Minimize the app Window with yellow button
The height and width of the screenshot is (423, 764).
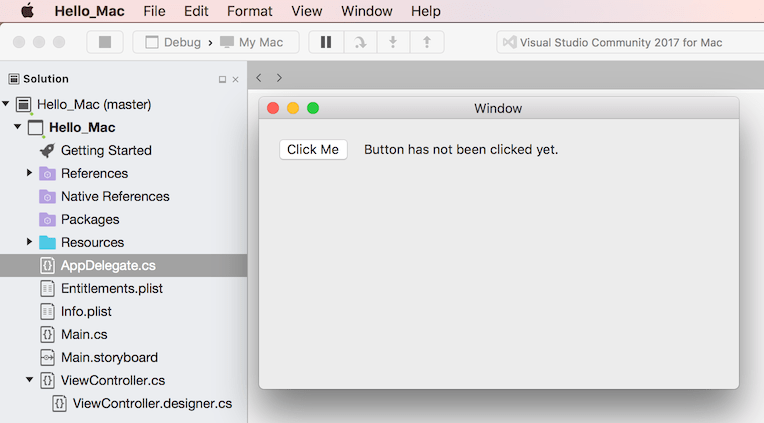pyautogui.click(x=293, y=108)
